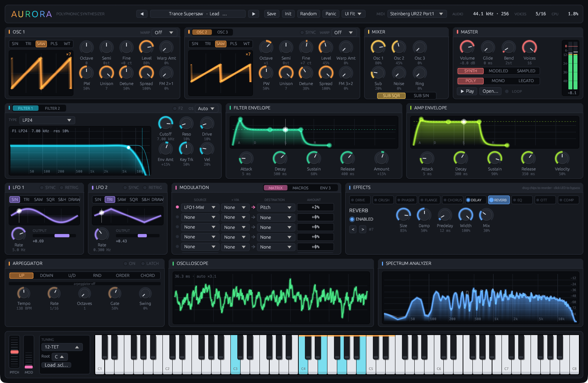Click the LFO 1 Rate knob
588x383 pixels.
click(x=19, y=234)
